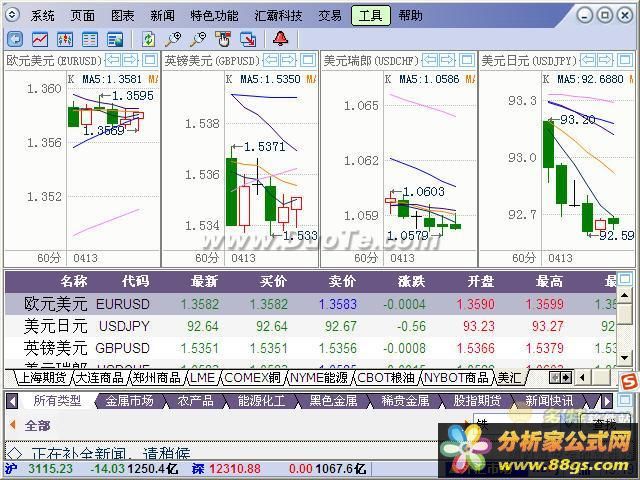Open the 特色功能 menu
640x480 pixels.
(214, 16)
